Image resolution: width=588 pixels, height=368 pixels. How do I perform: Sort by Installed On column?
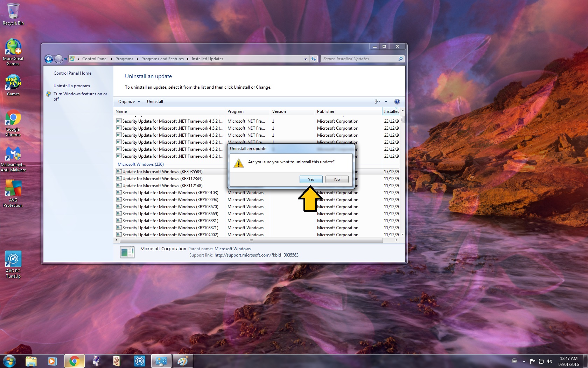[392, 111]
